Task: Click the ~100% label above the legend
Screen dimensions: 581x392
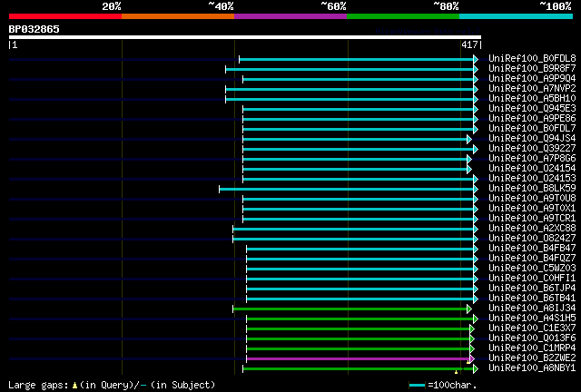Action: click(x=556, y=6)
